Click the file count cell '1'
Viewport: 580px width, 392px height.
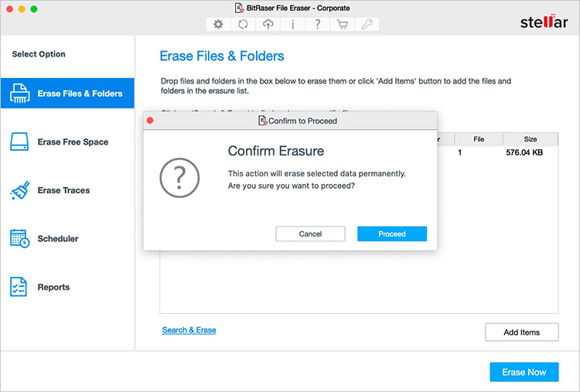pyautogui.click(x=460, y=152)
